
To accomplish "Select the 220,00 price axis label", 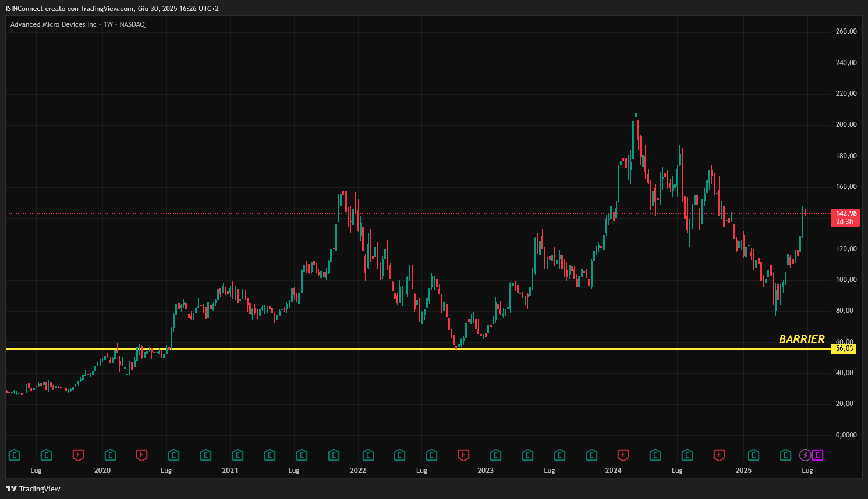I will tap(846, 94).
